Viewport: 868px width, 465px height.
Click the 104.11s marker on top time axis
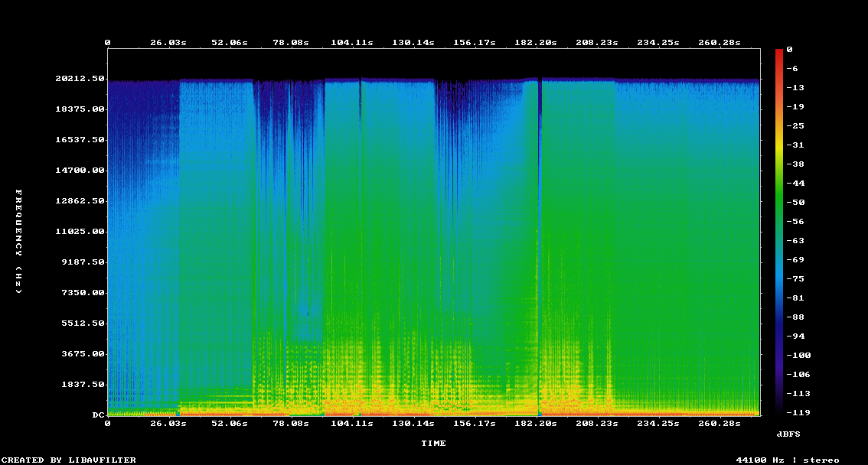(352, 43)
